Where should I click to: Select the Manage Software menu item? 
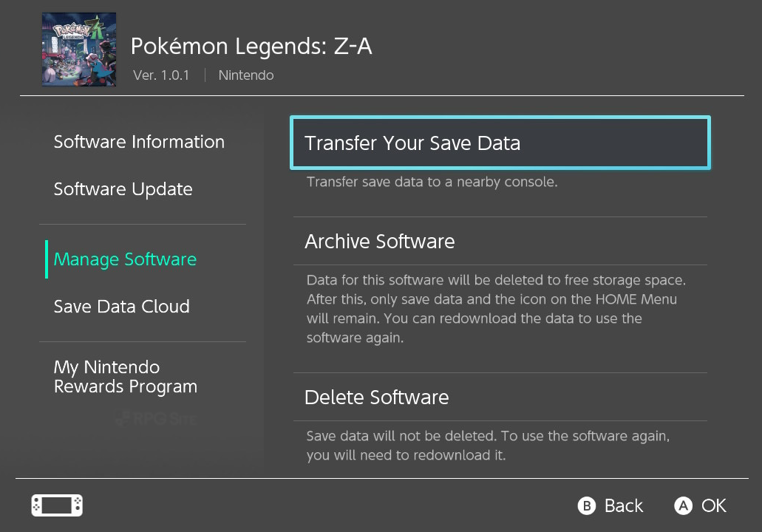[x=125, y=259]
